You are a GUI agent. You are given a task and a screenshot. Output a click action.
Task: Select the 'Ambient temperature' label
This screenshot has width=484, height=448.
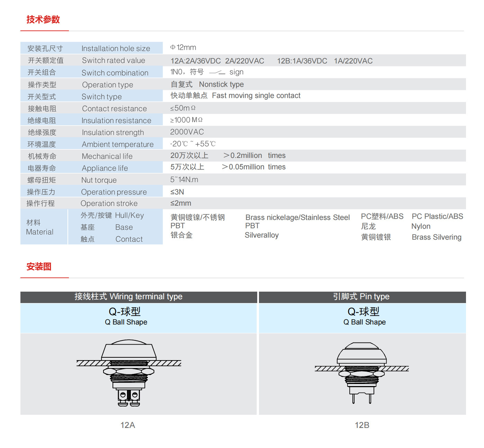(118, 144)
